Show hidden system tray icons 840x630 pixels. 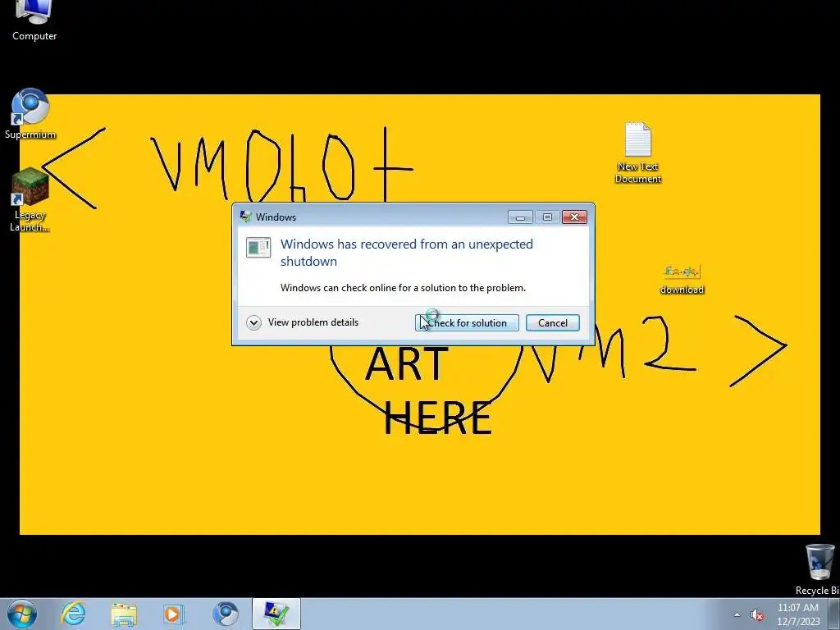tap(737, 614)
